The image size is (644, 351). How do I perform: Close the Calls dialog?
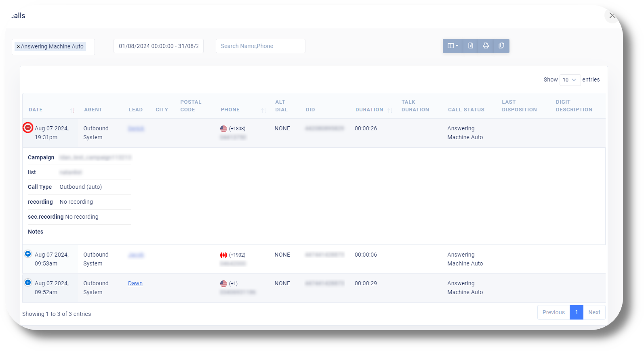coord(612,16)
